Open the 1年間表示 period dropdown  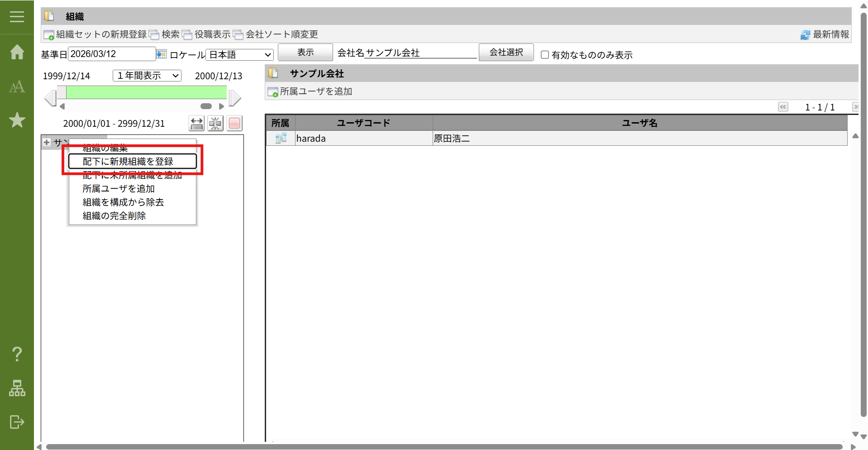click(147, 76)
